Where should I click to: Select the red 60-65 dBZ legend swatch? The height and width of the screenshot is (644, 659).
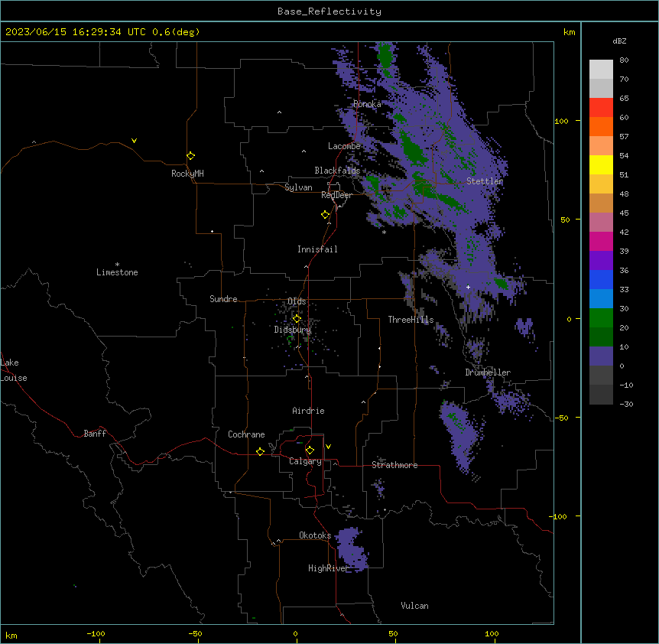pos(601,108)
